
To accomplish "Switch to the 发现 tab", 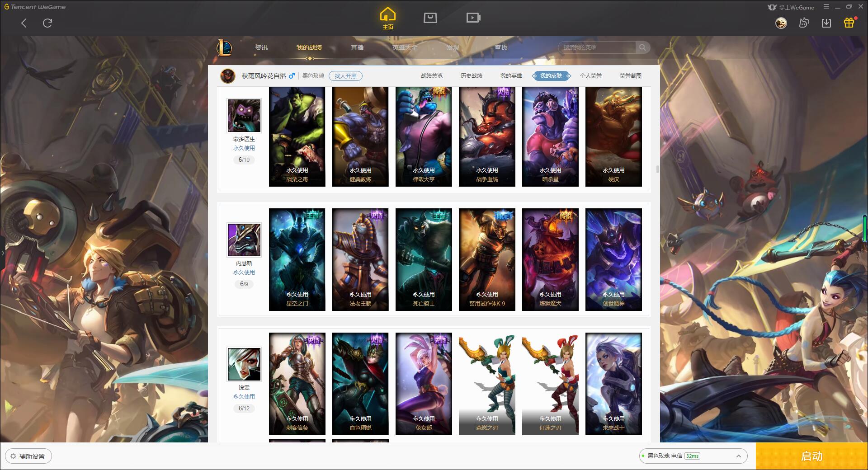I will tap(453, 47).
